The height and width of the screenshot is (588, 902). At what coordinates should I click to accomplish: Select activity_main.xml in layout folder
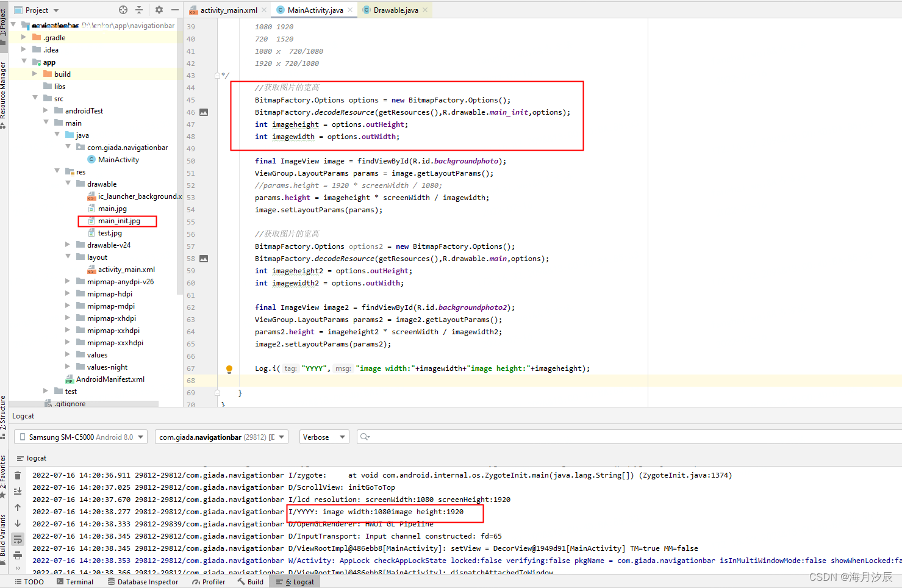tap(121, 270)
